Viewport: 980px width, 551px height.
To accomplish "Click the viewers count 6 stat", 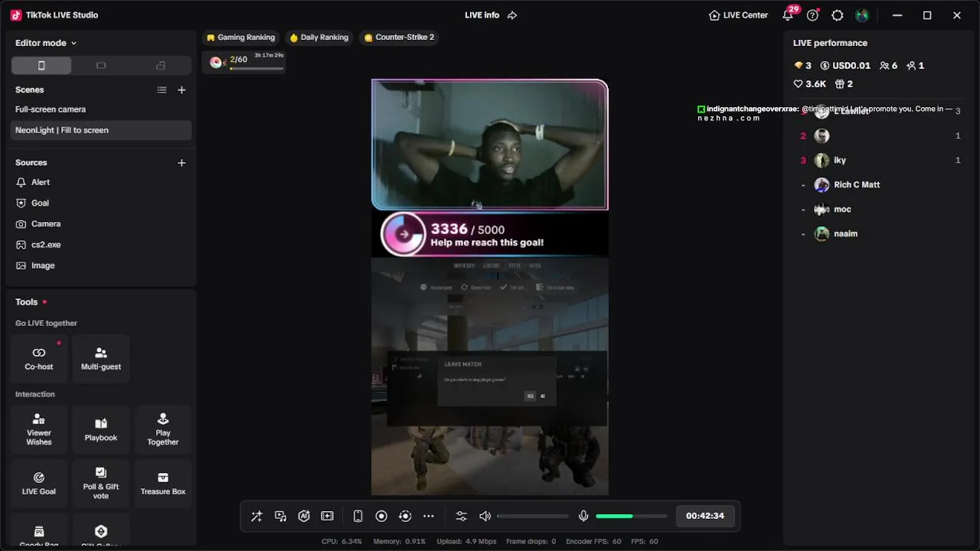I will point(889,66).
